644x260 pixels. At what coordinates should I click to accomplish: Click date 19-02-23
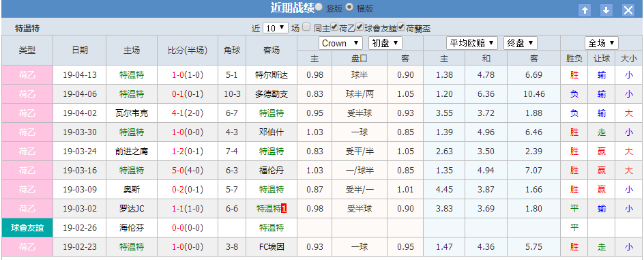pyautogui.click(x=80, y=247)
